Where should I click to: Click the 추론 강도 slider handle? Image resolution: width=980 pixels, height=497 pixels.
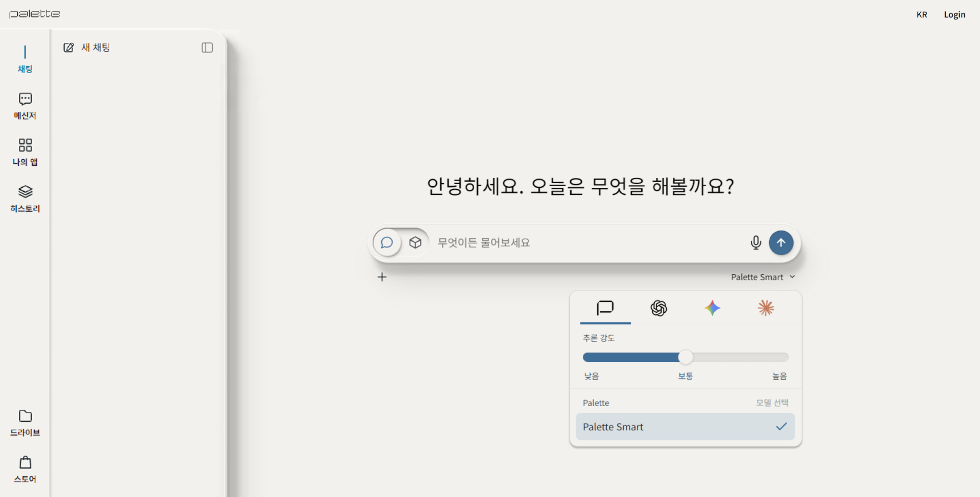(685, 357)
